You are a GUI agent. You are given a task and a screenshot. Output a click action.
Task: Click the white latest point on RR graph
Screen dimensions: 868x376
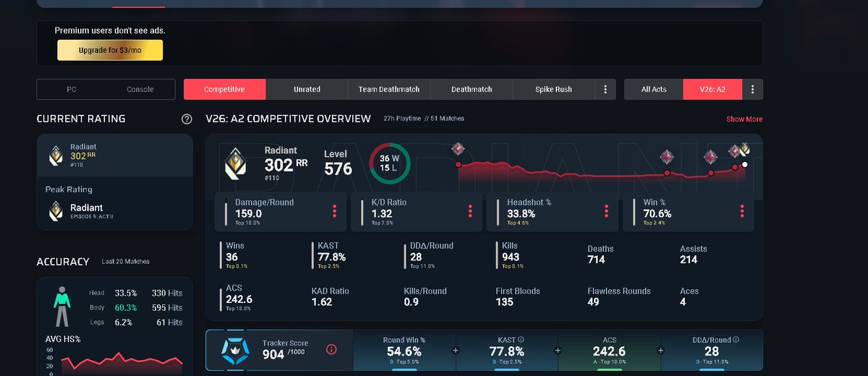pos(745,165)
